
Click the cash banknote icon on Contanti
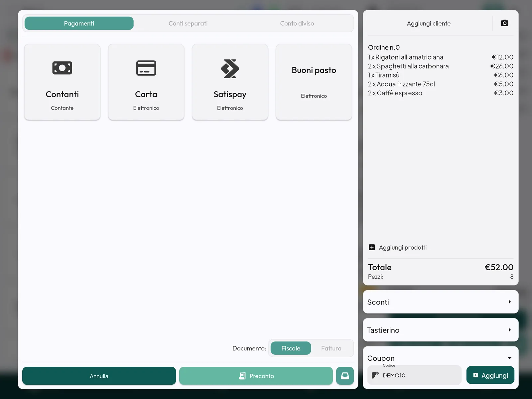pos(62,68)
